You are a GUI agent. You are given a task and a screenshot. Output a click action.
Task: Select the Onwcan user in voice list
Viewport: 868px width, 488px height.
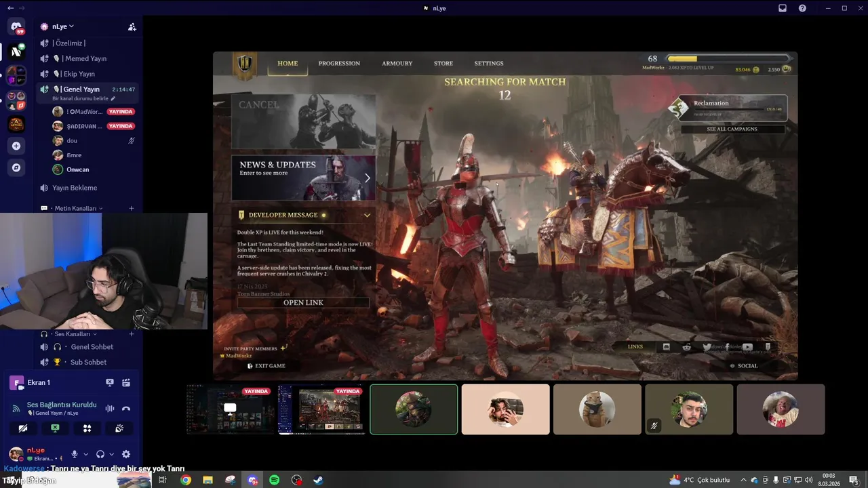77,169
